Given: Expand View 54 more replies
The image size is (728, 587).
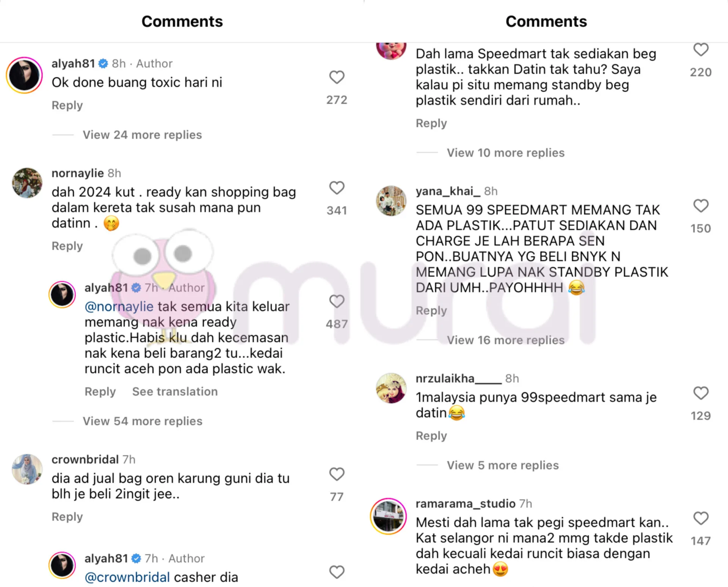Looking at the screenshot, I should point(143,421).
